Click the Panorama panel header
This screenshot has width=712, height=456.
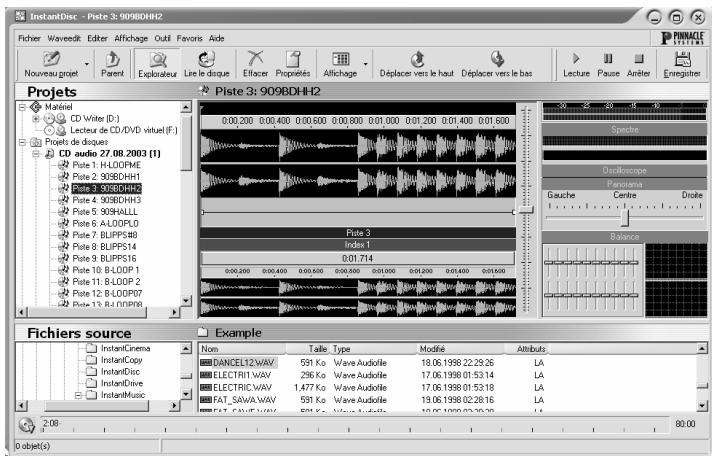coord(624,184)
